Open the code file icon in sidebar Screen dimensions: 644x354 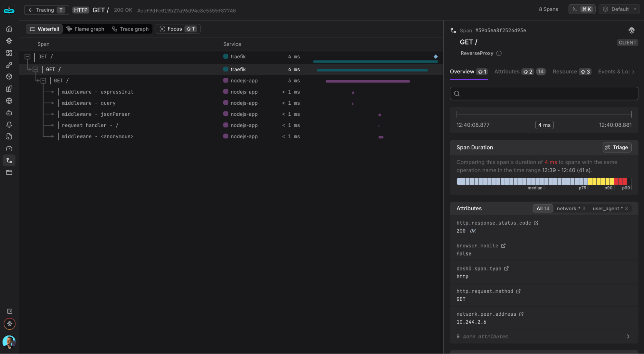[9, 137]
